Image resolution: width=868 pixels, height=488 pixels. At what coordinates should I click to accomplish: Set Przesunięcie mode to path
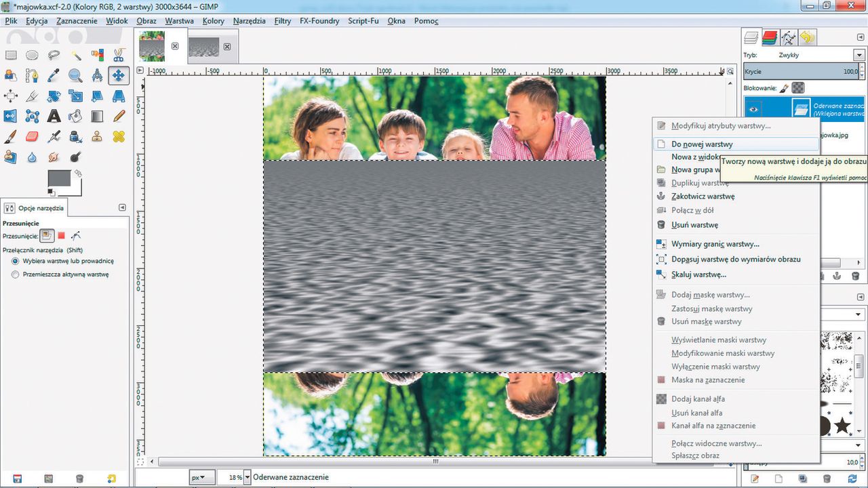76,235
